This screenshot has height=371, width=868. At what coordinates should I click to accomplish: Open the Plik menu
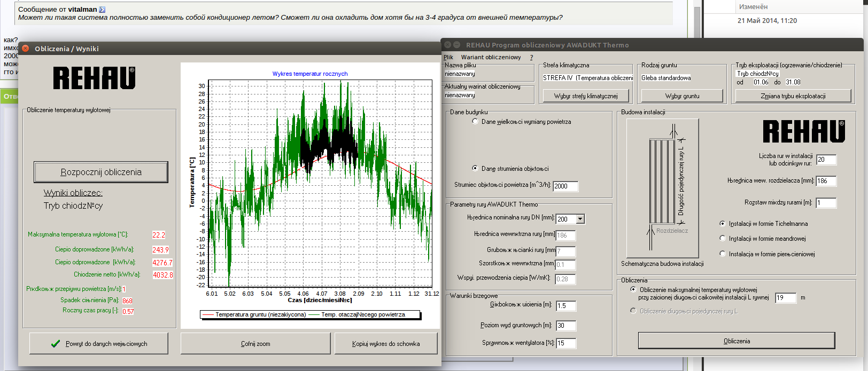(x=448, y=57)
